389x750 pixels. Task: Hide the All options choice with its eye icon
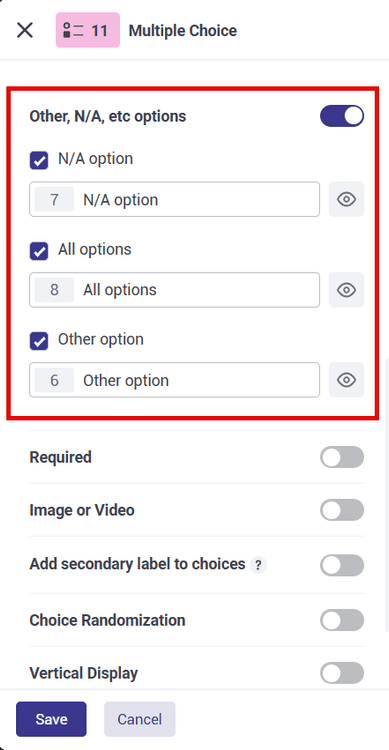click(346, 290)
